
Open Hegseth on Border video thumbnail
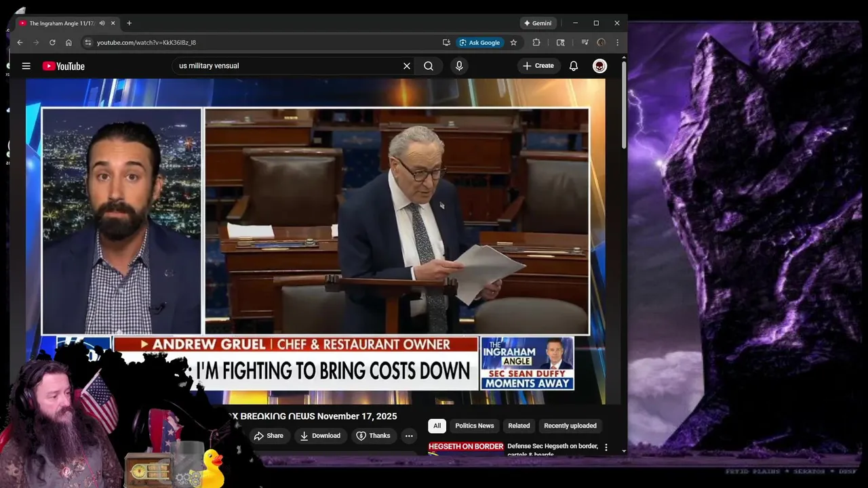click(x=466, y=448)
